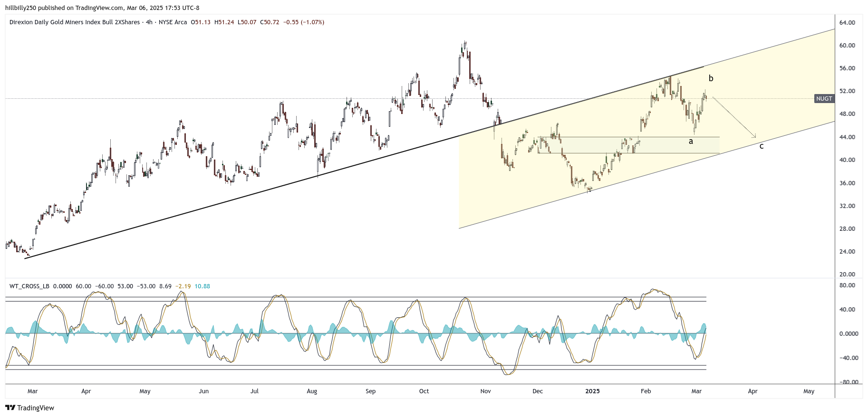Image resolution: width=868 pixels, height=417 pixels.
Task: Select the green rectangle support zone
Action: 627,145
